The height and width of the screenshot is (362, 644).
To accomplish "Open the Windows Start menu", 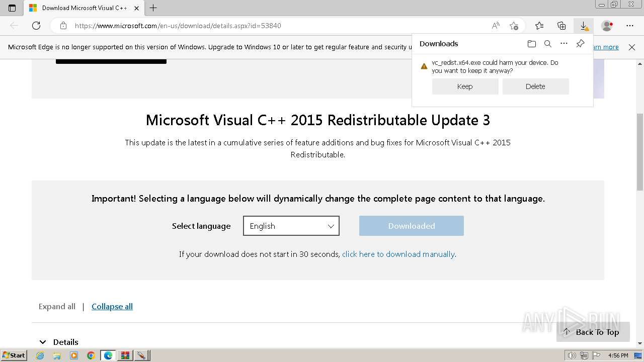I will point(14,355).
